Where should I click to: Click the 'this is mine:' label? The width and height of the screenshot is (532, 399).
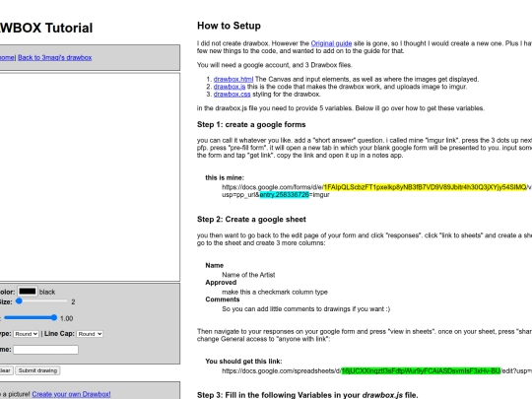[225, 177]
